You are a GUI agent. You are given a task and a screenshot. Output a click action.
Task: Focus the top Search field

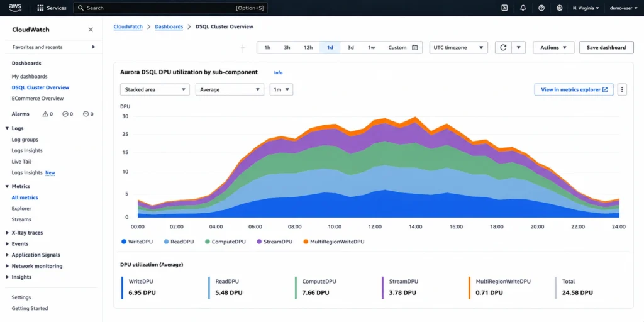pos(170,8)
